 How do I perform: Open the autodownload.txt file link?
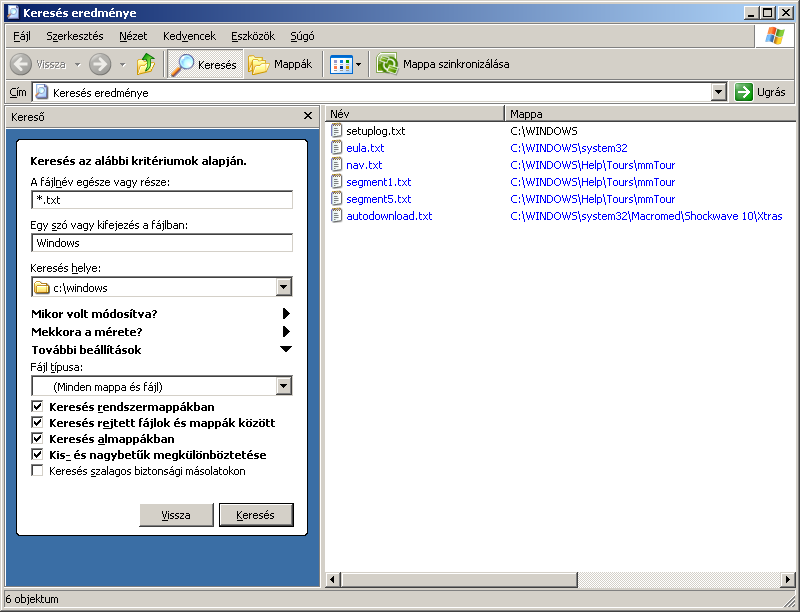[389, 216]
